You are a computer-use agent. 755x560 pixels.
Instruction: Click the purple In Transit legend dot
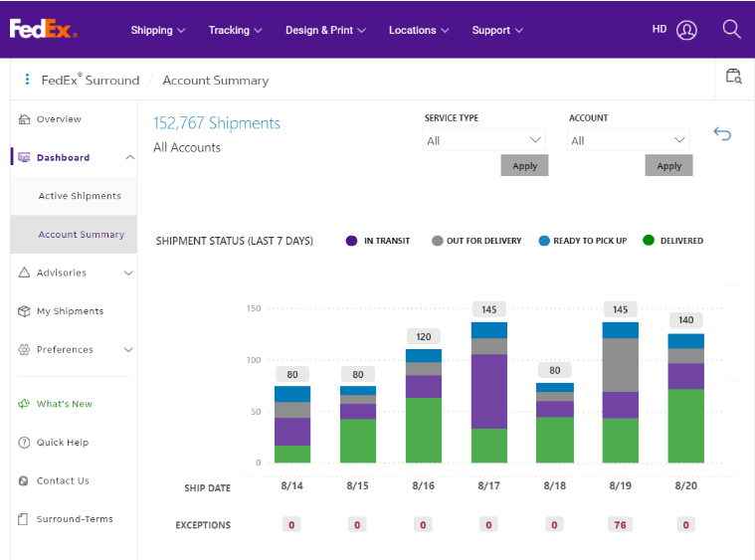(351, 241)
